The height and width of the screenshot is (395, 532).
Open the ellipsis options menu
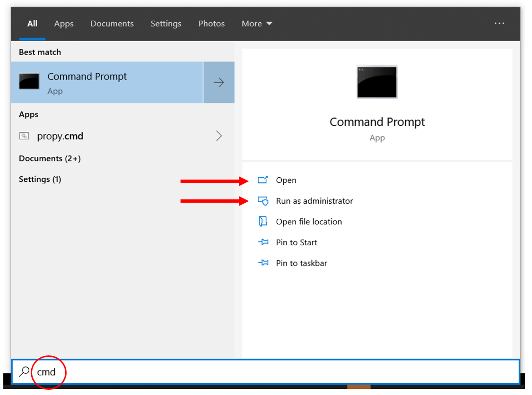pyautogui.click(x=499, y=23)
